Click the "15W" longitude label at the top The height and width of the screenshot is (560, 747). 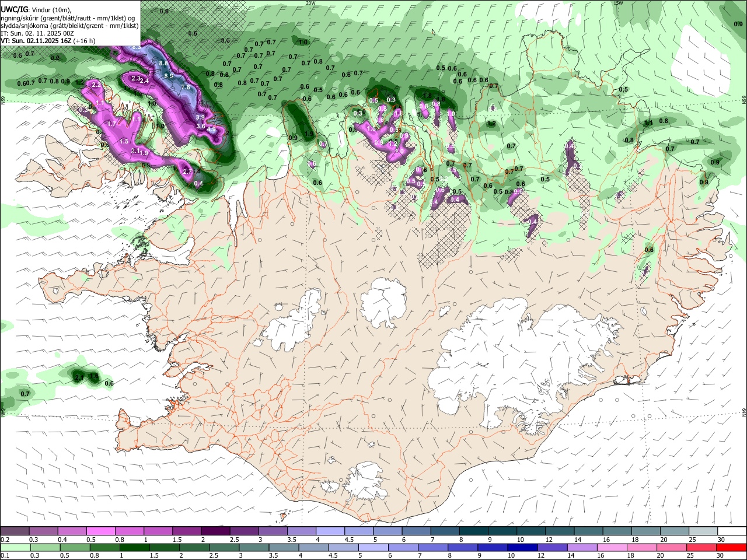618,3
